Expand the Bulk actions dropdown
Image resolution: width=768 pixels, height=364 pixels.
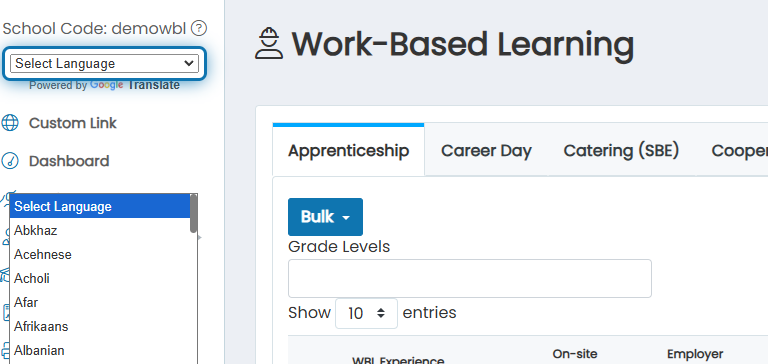tap(325, 217)
